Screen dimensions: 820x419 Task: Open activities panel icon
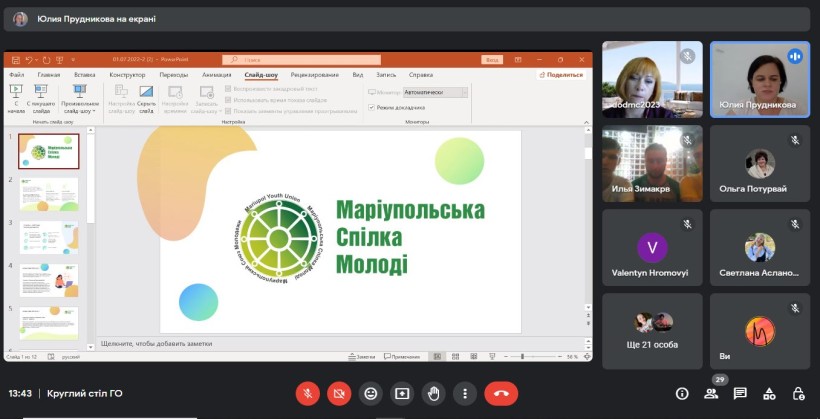click(x=769, y=393)
